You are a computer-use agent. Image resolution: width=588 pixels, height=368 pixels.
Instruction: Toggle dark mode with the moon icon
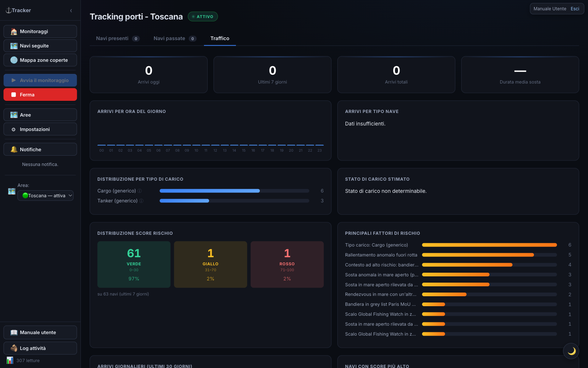coord(571,351)
